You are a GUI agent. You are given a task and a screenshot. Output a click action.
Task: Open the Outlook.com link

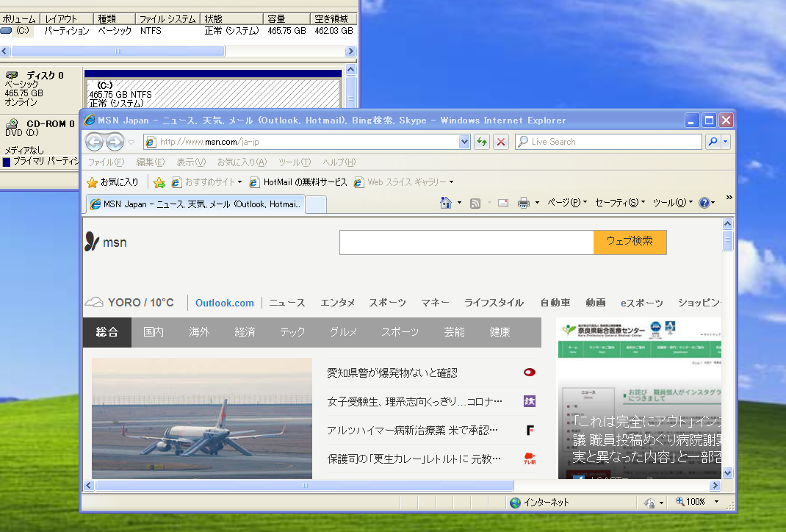(224, 302)
